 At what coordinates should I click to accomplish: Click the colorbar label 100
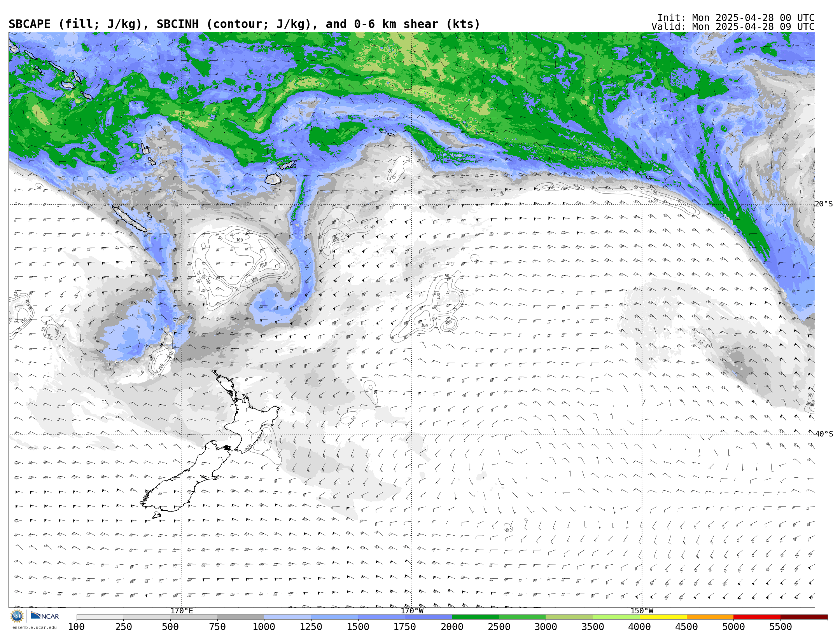[x=77, y=627]
